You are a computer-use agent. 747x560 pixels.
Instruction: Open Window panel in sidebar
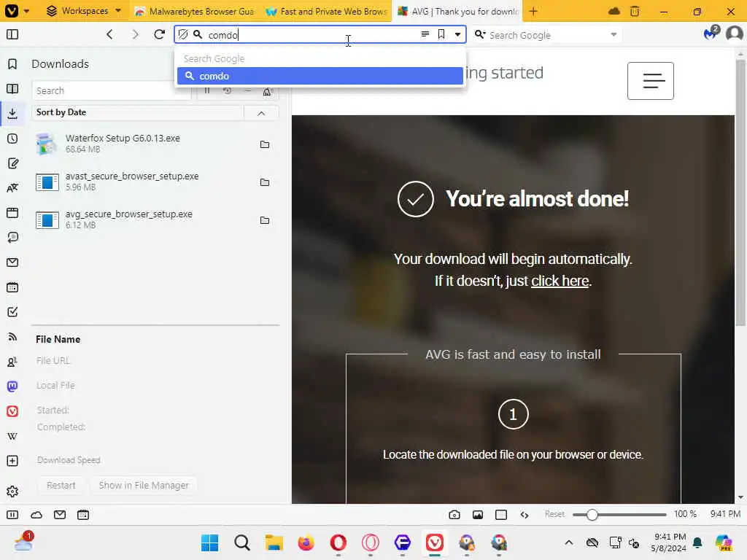(x=12, y=212)
